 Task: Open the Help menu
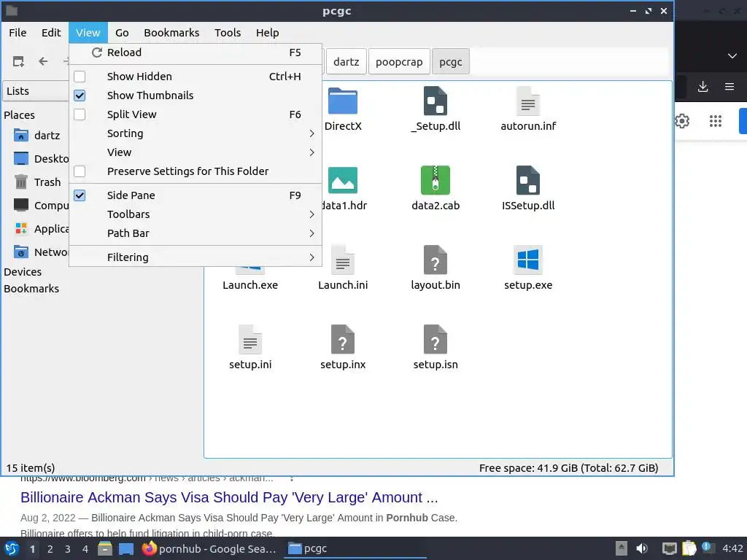(267, 33)
